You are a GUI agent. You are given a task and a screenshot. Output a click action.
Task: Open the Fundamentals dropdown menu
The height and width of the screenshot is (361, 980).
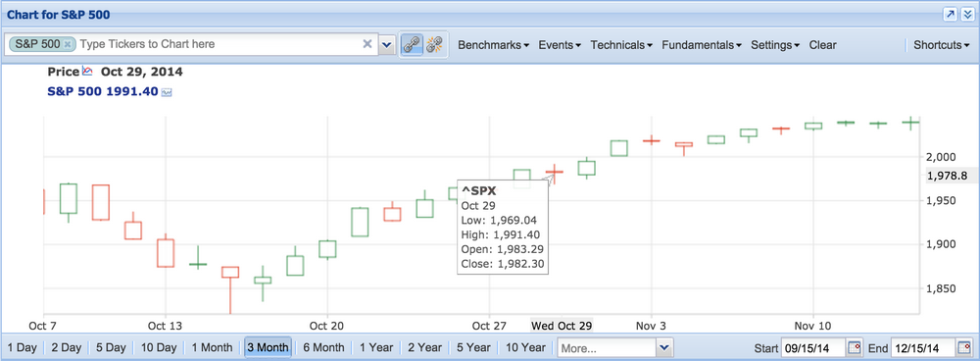[x=702, y=45]
